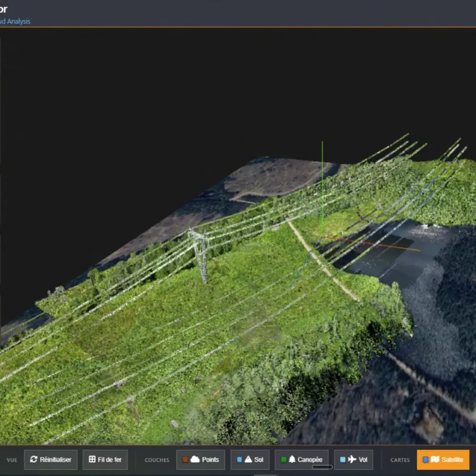476x476 pixels.
Task: Click the tree icon on the Canopée button
Action: [294, 460]
